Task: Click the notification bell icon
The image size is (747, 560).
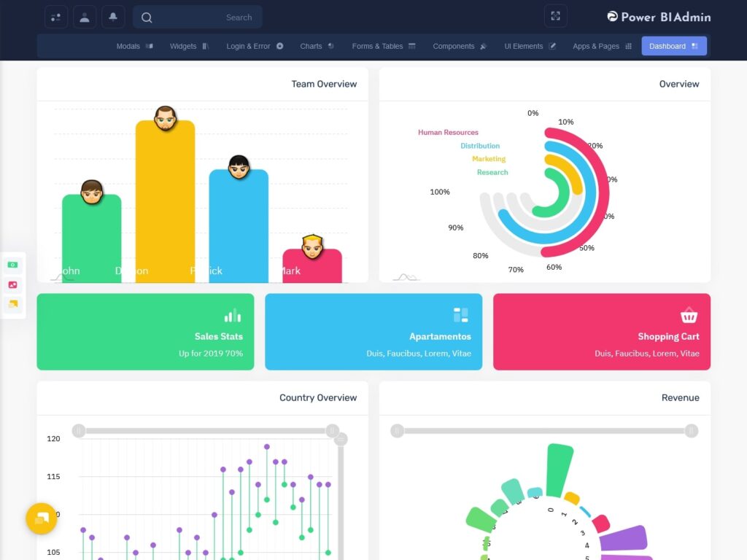Action: click(x=113, y=17)
